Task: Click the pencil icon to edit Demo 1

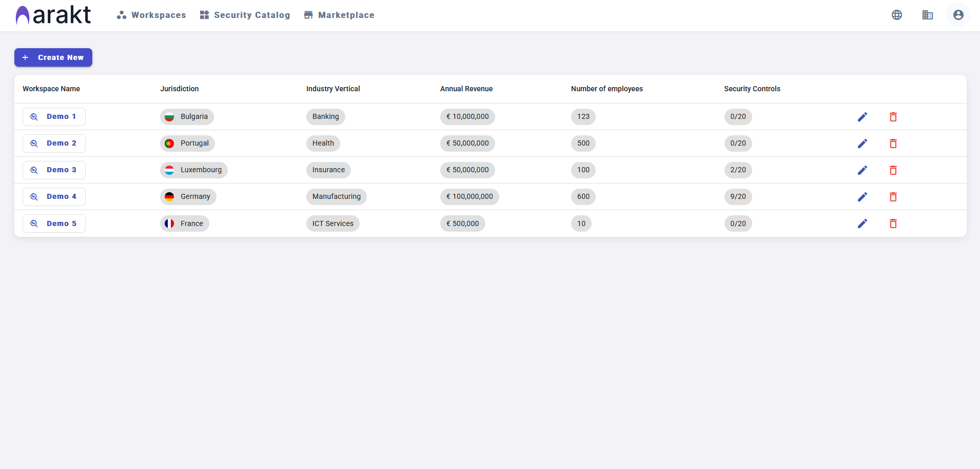Action: (863, 117)
